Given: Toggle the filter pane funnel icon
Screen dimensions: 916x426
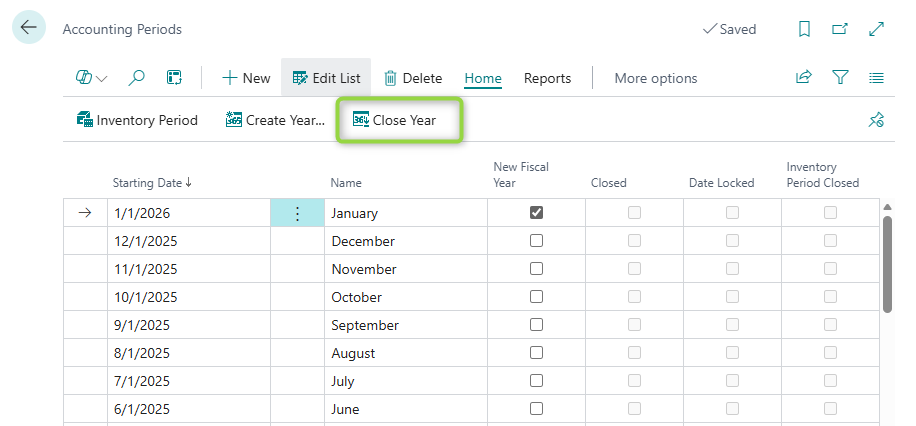Looking at the screenshot, I should (x=840, y=78).
